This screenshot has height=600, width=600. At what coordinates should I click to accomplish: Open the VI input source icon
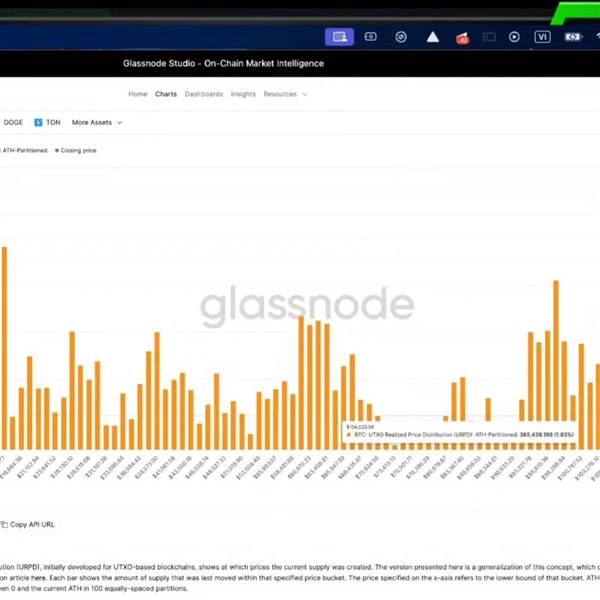(x=543, y=37)
